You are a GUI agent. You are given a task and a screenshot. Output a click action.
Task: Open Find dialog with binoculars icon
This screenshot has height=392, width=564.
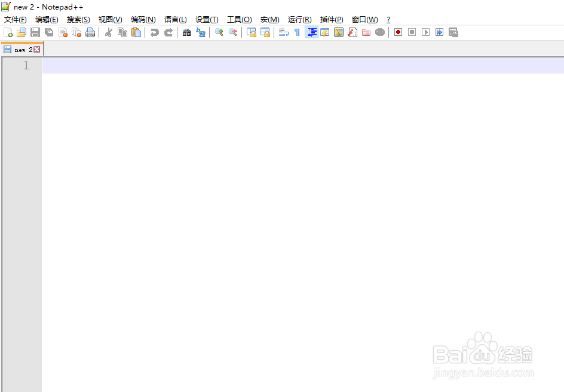click(186, 32)
